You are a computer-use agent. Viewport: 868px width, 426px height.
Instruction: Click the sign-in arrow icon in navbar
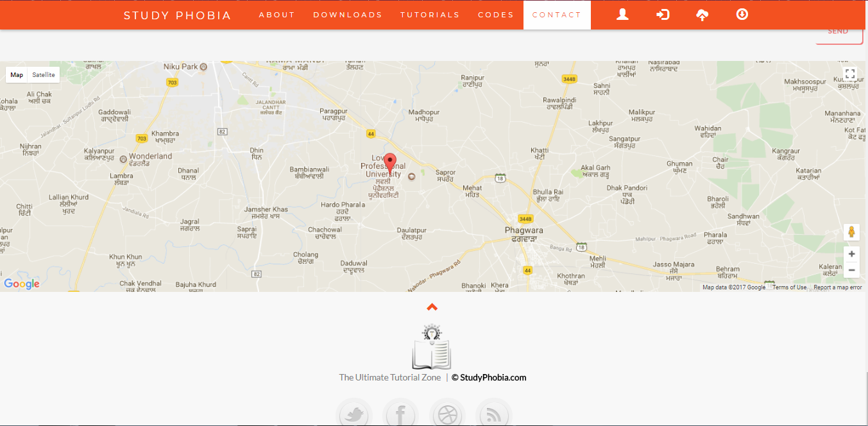pyautogui.click(x=663, y=14)
